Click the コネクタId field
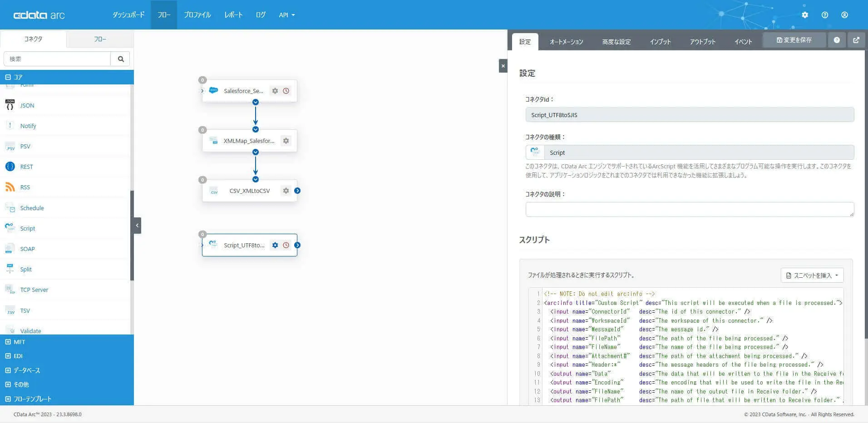This screenshot has height=423, width=868. 690,115
